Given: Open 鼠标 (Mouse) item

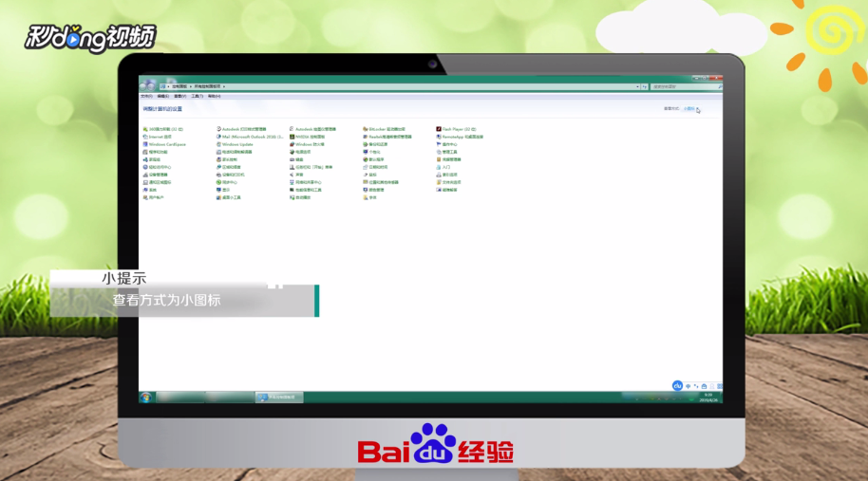Looking at the screenshot, I should 369,175.
